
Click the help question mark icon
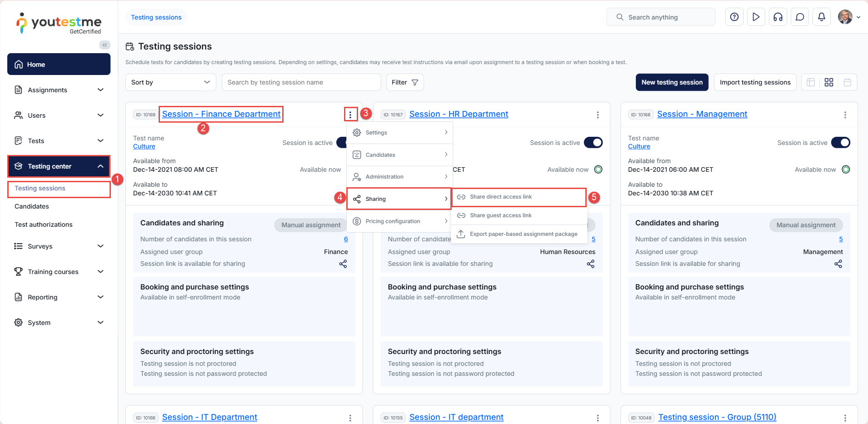pos(734,17)
